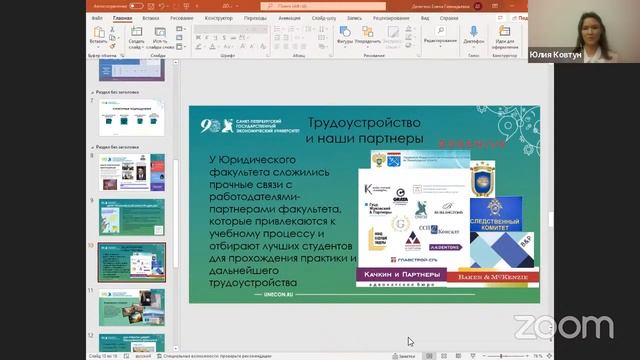
Task: Click the bulleted list icon
Action: [x=278, y=29]
